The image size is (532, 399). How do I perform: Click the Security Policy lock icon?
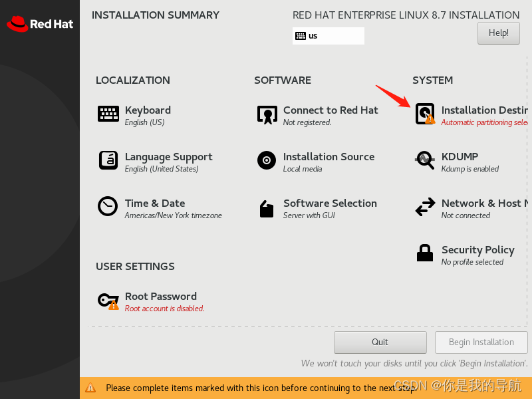point(425,253)
